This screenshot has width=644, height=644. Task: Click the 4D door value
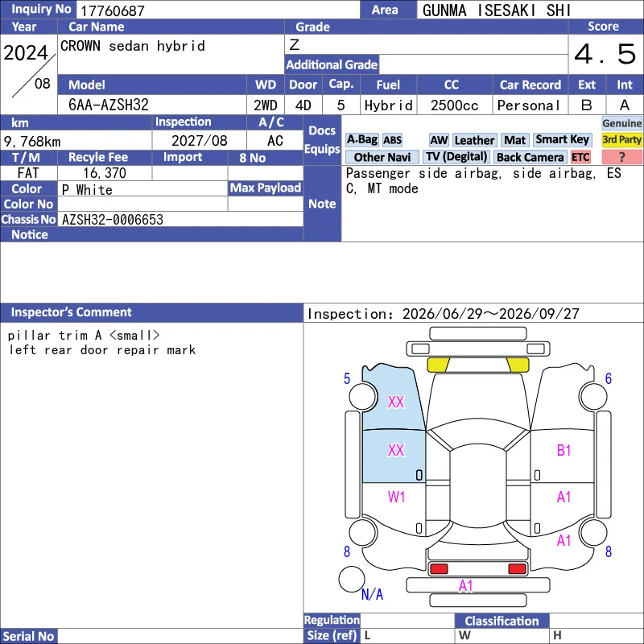(x=303, y=105)
